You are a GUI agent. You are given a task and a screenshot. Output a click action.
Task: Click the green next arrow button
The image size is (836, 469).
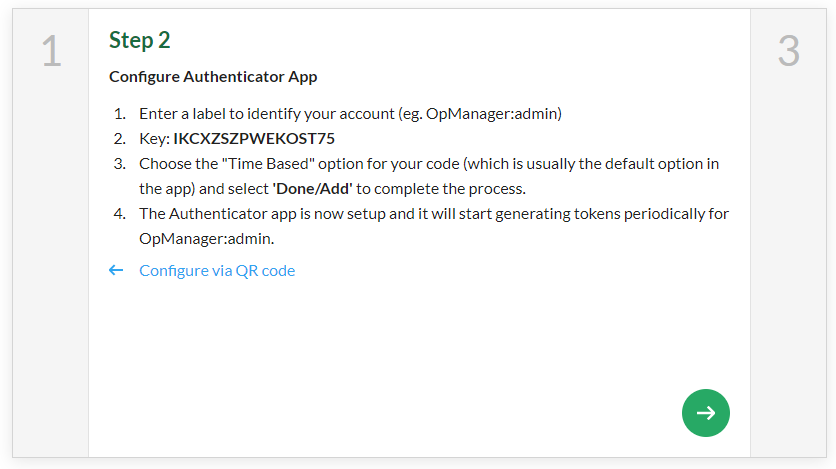point(706,413)
